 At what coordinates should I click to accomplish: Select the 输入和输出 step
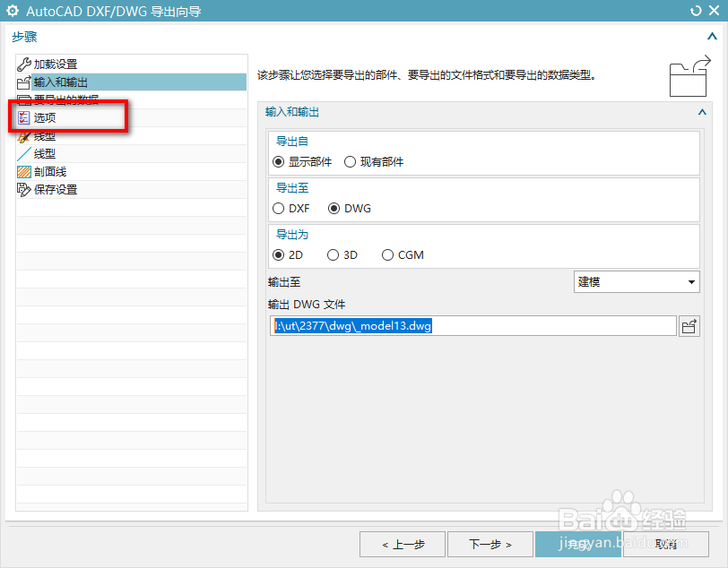(x=132, y=82)
